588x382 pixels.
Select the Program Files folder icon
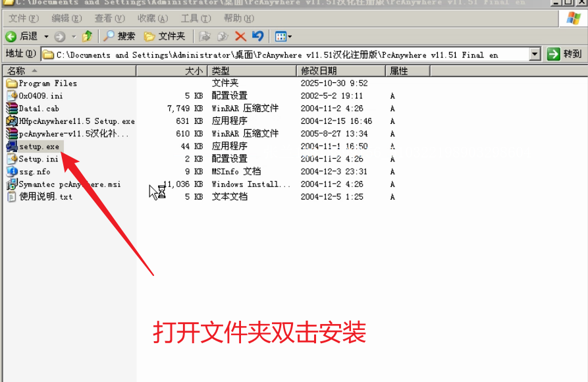click(x=12, y=83)
